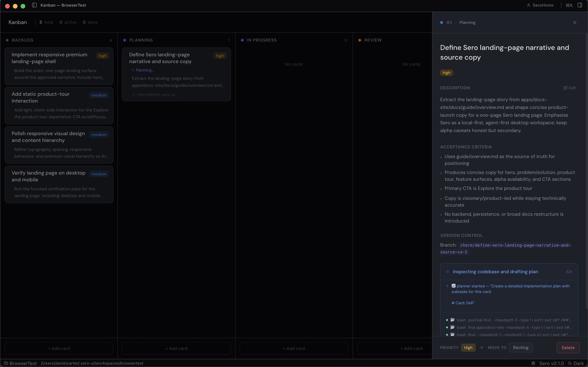This screenshot has width=588, height=367.
Task: Open the command palette via the ⌘K icon
Action: (x=569, y=5)
